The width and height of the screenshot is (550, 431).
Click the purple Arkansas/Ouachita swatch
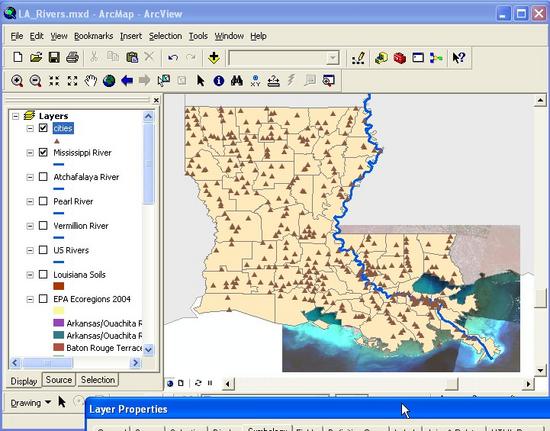pyautogui.click(x=59, y=323)
